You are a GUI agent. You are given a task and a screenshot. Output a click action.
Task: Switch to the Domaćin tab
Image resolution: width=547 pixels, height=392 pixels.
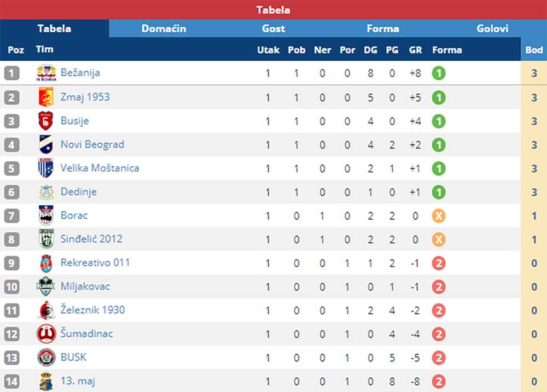pyautogui.click(x=164, y=28)
